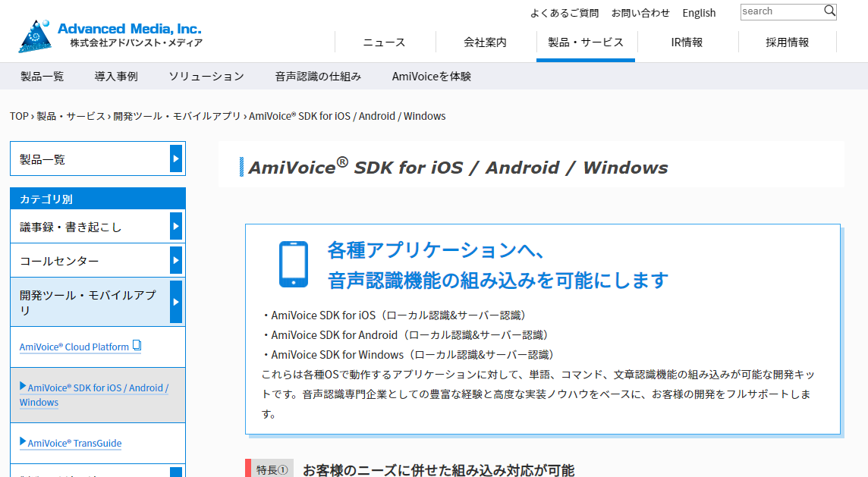Select 導入事例 in the sub-navigation
The image size is (868, 477).
click(x=115, y=77)
